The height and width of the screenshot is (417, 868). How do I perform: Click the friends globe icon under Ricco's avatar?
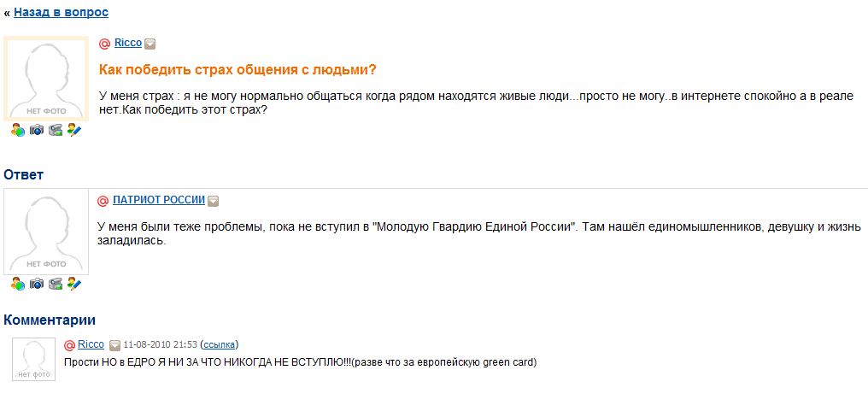coord(17,130)
